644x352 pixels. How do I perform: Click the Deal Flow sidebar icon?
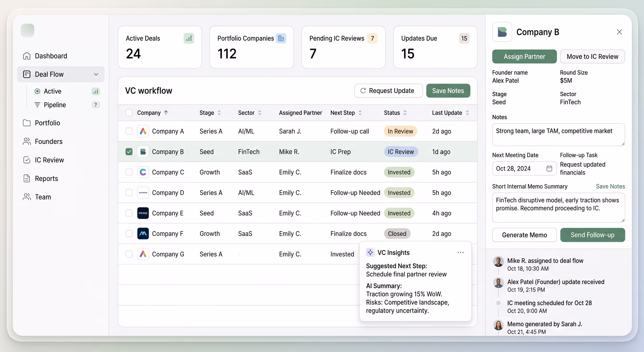27,74
